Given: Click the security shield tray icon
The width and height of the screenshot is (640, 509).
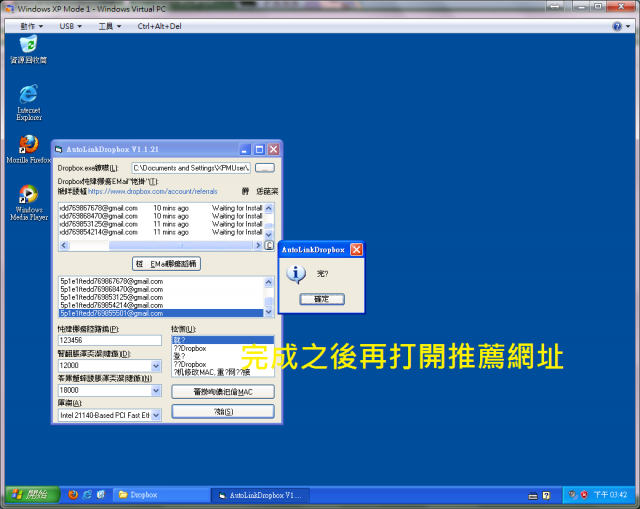Looking at the screenshot, I should [x=584, y=495].
